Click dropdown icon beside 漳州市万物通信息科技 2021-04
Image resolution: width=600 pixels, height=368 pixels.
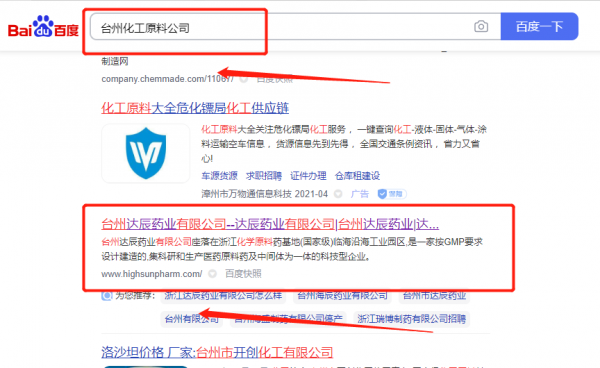point(338,194)
